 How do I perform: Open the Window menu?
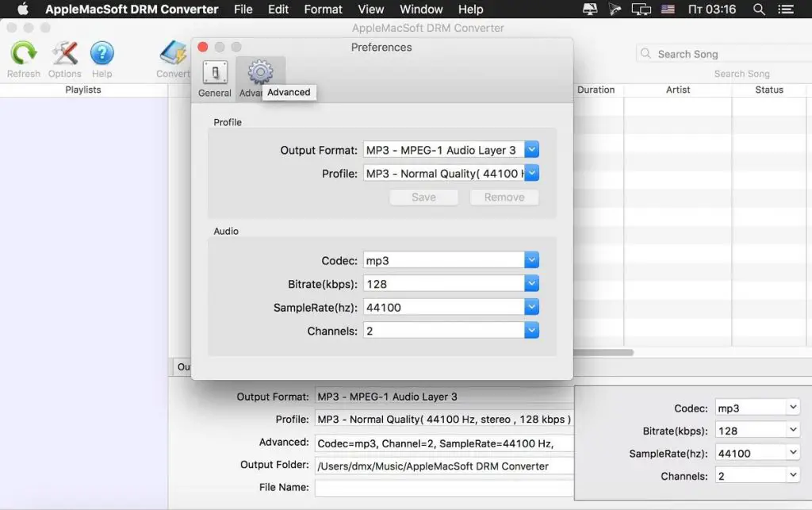(420, 9)
